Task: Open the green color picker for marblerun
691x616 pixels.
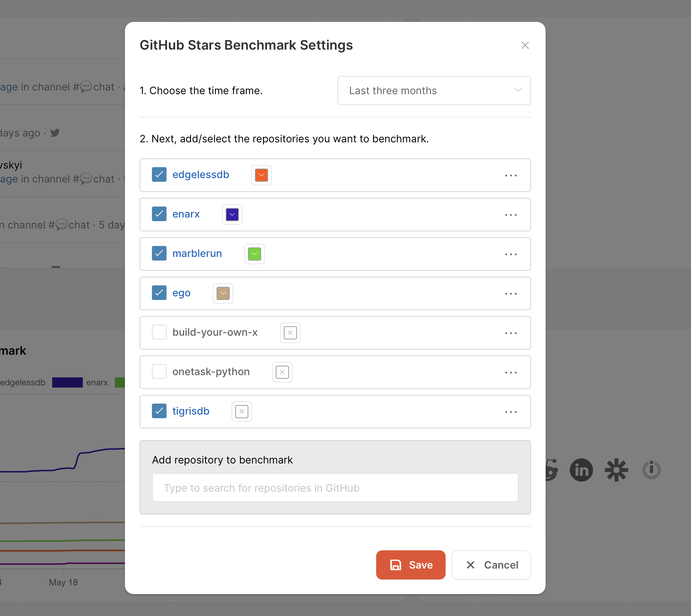Action: coord(255,254)
